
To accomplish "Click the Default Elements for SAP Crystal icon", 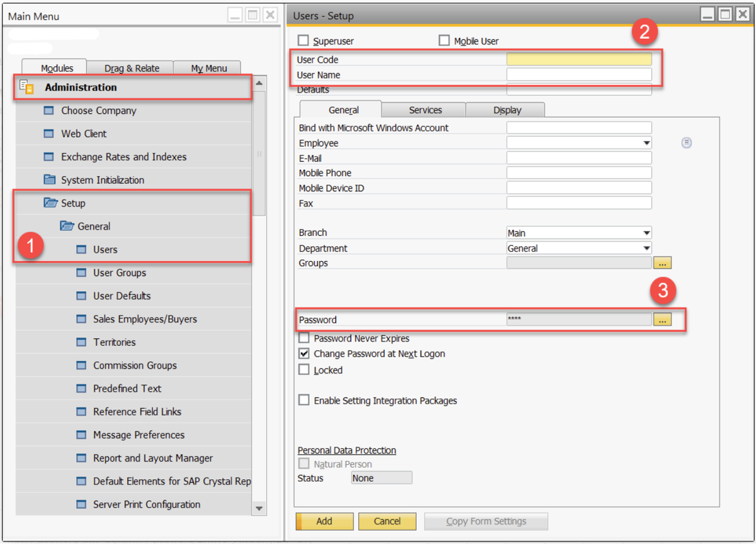I will click(81, 482).
